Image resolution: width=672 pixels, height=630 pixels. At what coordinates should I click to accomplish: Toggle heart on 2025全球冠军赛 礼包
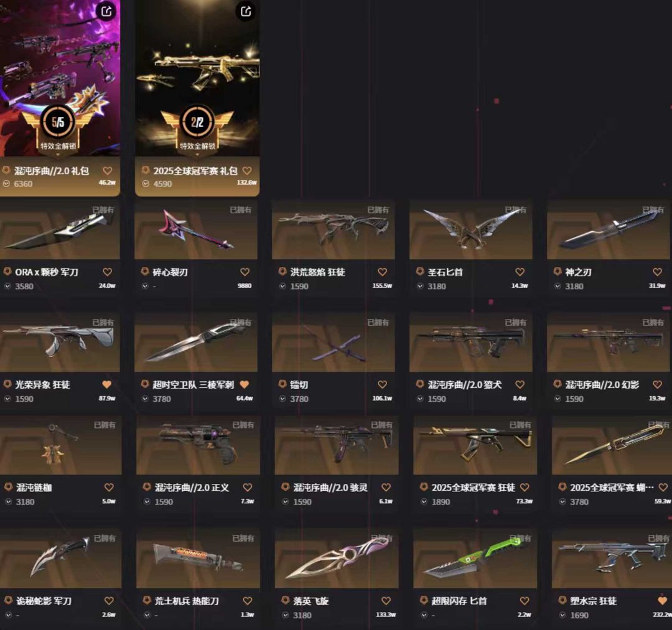click(247, 170)
